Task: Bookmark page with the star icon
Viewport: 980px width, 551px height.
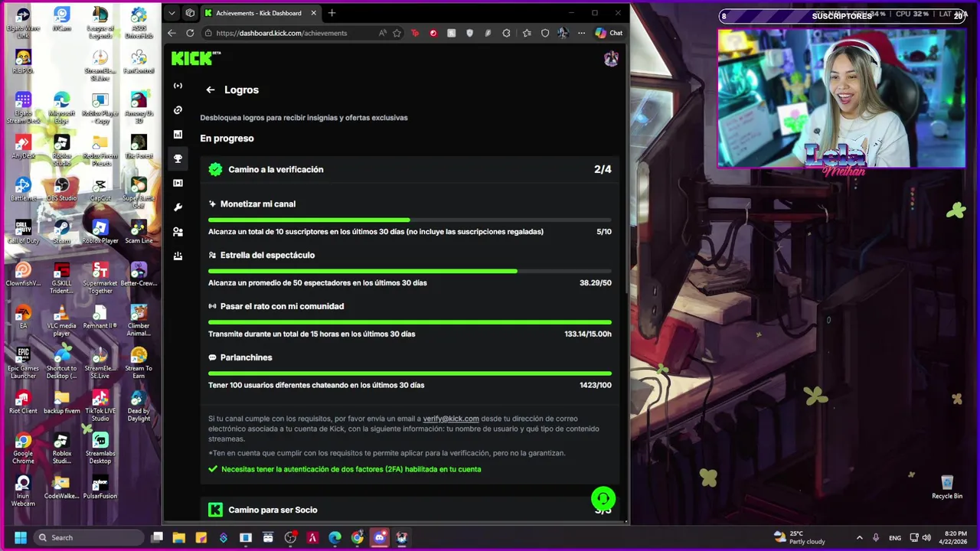Action: (x=397, y=33)
